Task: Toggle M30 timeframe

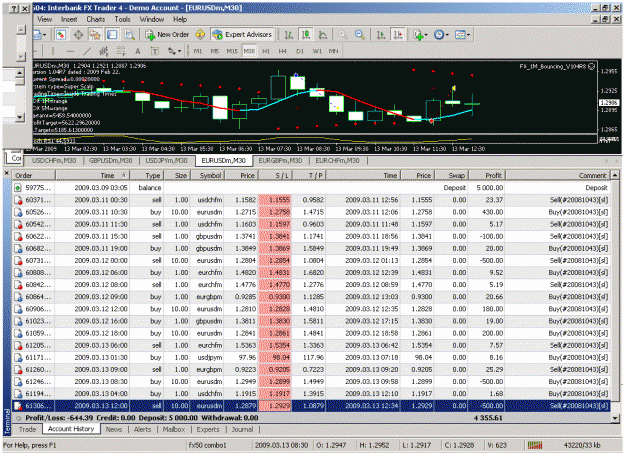Action: pyautogui.click(x=249, y=51)
